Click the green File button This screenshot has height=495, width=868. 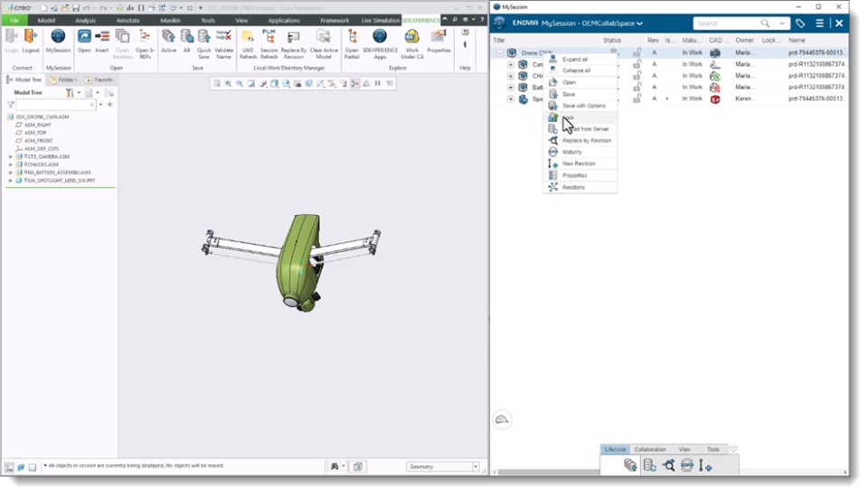[x=14, y=21]
